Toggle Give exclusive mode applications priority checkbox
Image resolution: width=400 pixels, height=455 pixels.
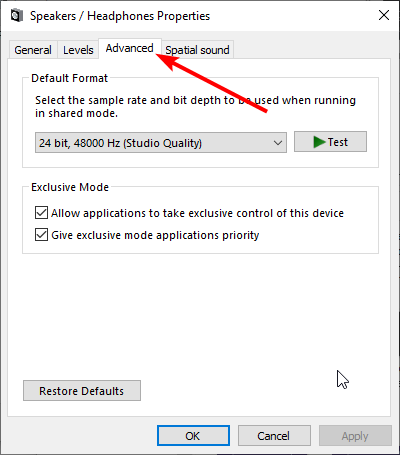coord(41,235)
